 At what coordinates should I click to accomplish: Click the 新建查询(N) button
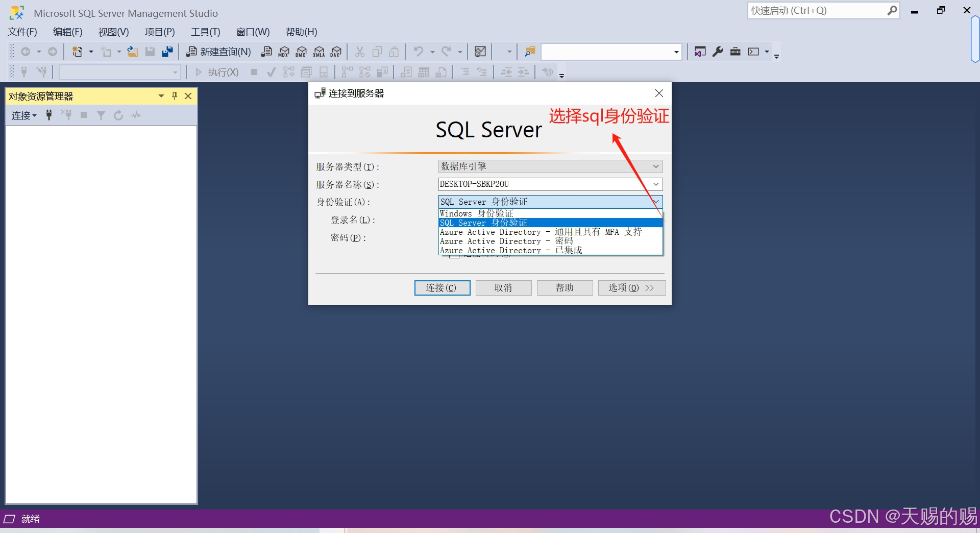pyautogui.click(x=218, y=52)
